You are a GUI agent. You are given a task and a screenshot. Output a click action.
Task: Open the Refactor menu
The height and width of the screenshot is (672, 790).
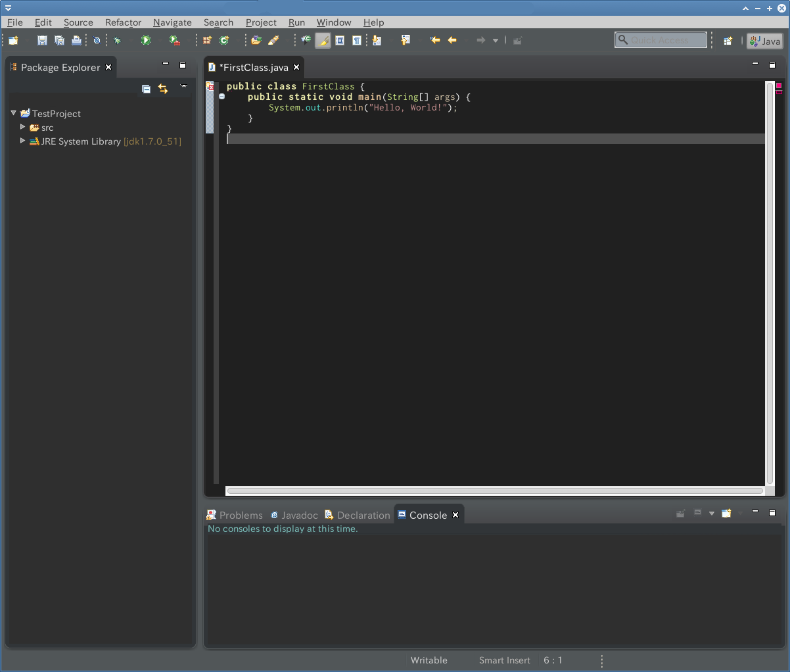123,22
